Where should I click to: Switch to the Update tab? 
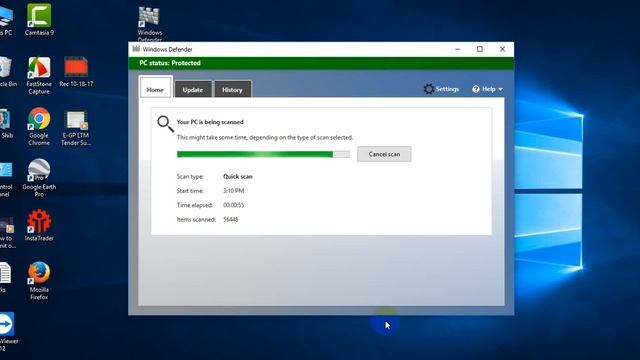click(193, 89)
